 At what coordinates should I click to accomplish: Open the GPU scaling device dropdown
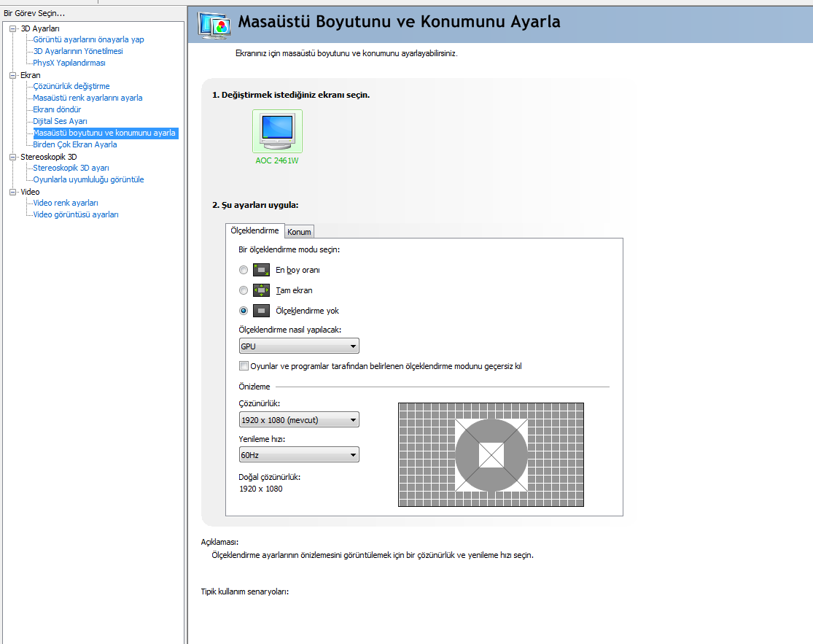pos(299,346)
